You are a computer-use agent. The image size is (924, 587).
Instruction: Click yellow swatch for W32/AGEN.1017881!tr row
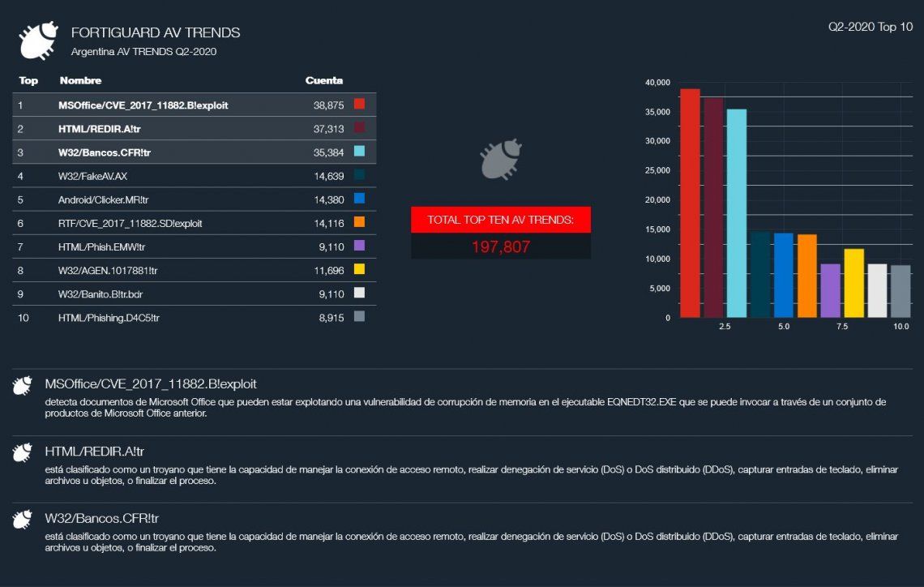click(360, 269)
